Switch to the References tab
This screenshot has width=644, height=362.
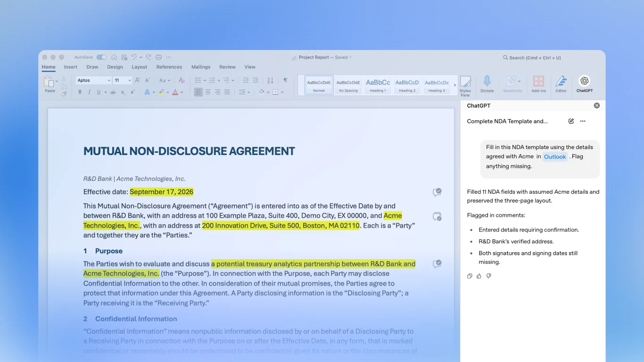[x=169, y=67]
